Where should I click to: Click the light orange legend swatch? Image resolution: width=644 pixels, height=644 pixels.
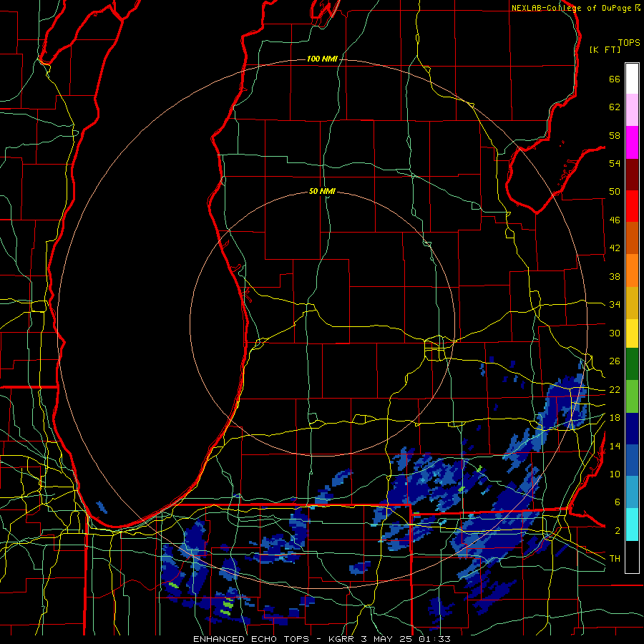[632, 270]
